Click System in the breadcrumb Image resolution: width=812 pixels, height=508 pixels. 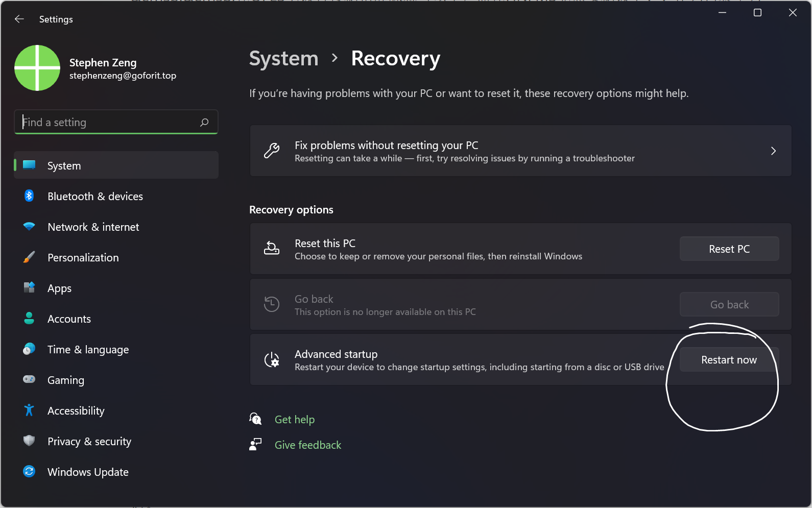[284, 58]
